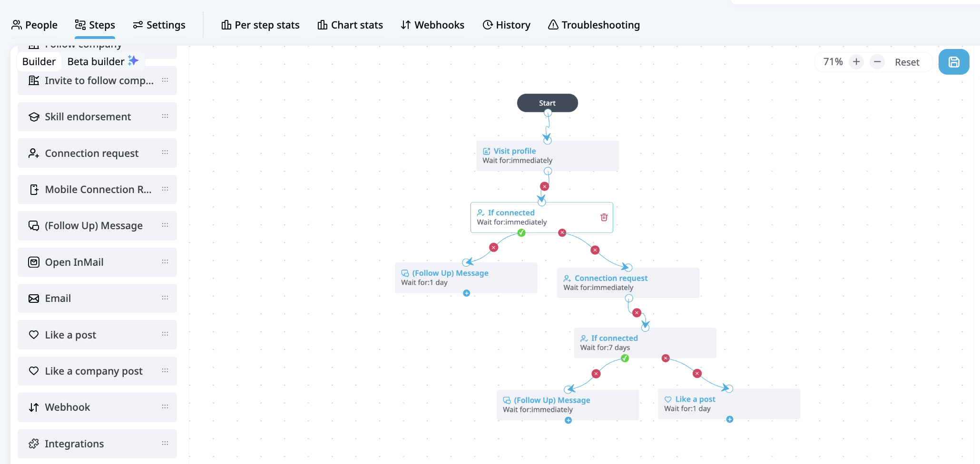Screen dimensions: 980x464
Task: Zoom out with the minus button
Action: (x=877, y=62)
